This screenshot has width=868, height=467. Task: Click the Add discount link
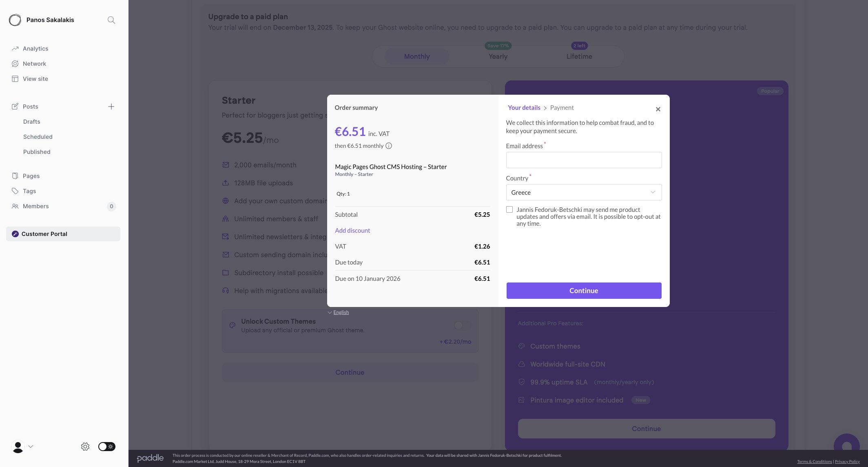click(x=352, y=230)
